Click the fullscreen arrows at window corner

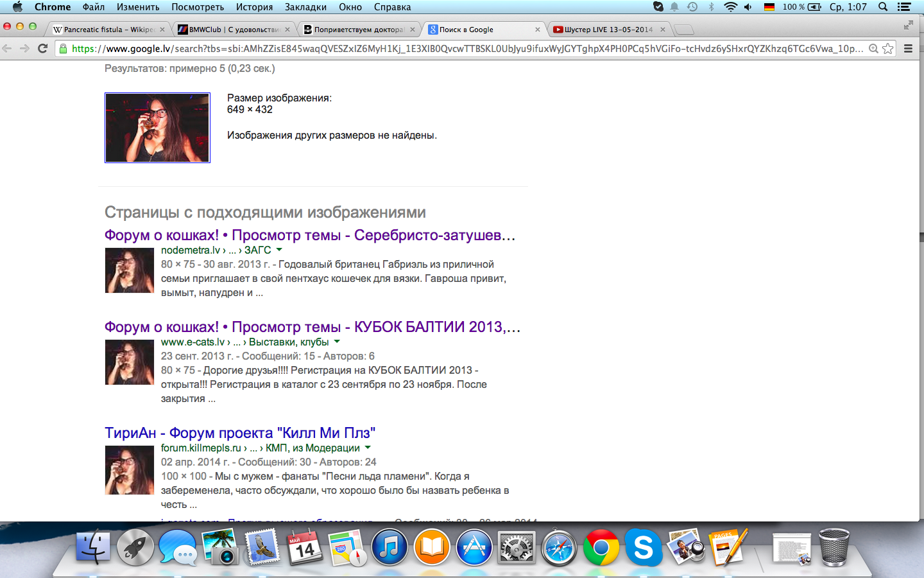[908, 26]
